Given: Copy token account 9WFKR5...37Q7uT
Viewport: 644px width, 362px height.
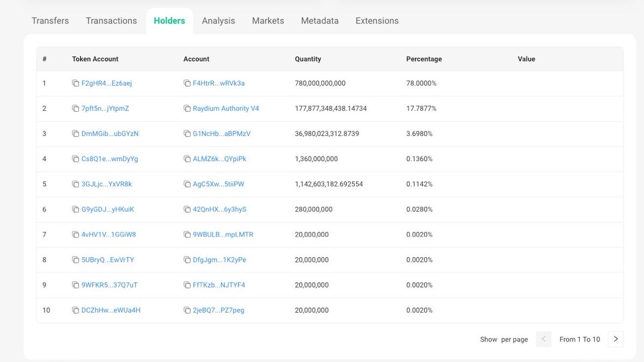Looking at the screenshot, I should click(76, 285).
